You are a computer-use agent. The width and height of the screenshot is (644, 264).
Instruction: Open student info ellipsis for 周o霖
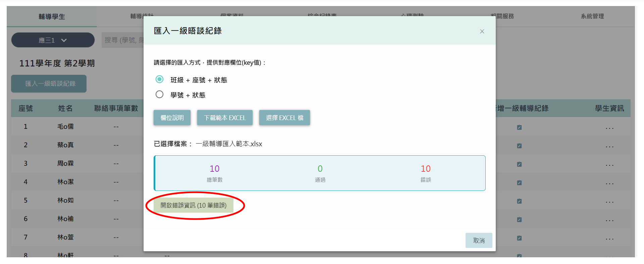(609, 165)
